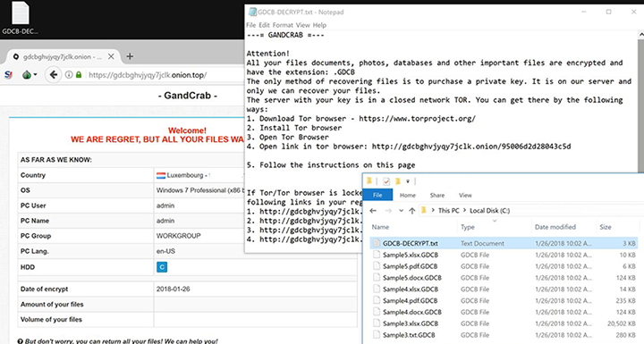This screenshot has height=344, width=644.
Task: Click the Explorer forward navigation arrow
Action: point(388,211)
